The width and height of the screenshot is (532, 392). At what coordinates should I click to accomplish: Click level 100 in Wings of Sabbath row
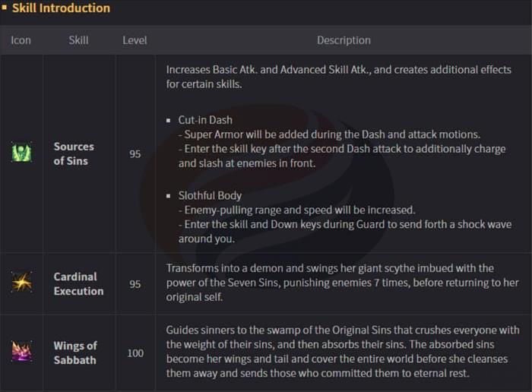(135, 352)
